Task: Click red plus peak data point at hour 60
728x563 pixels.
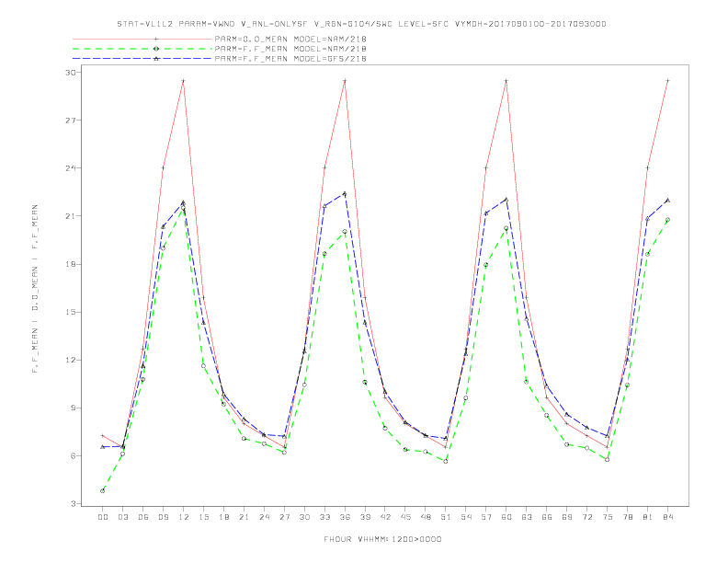Action: 506,81
